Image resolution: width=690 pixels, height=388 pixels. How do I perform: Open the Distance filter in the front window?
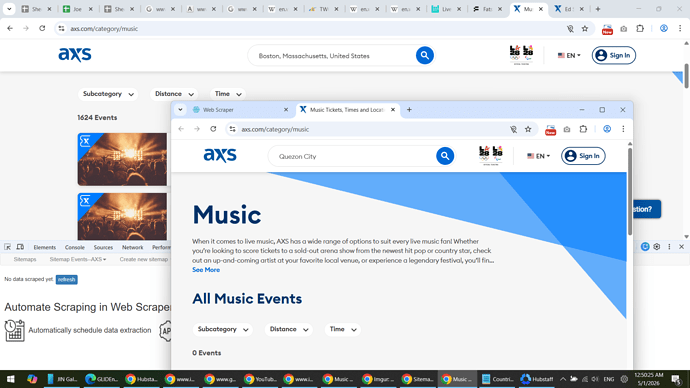coord(289,329)
